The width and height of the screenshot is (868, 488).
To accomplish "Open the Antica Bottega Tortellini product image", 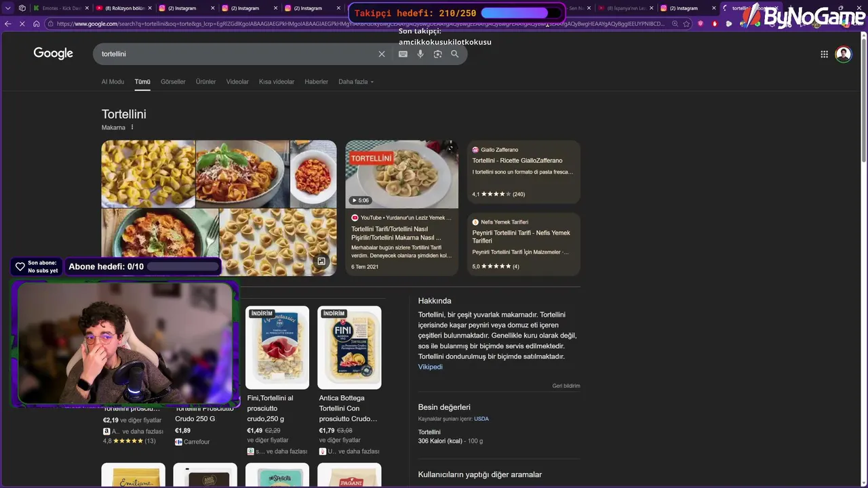I will click(349, 348).
